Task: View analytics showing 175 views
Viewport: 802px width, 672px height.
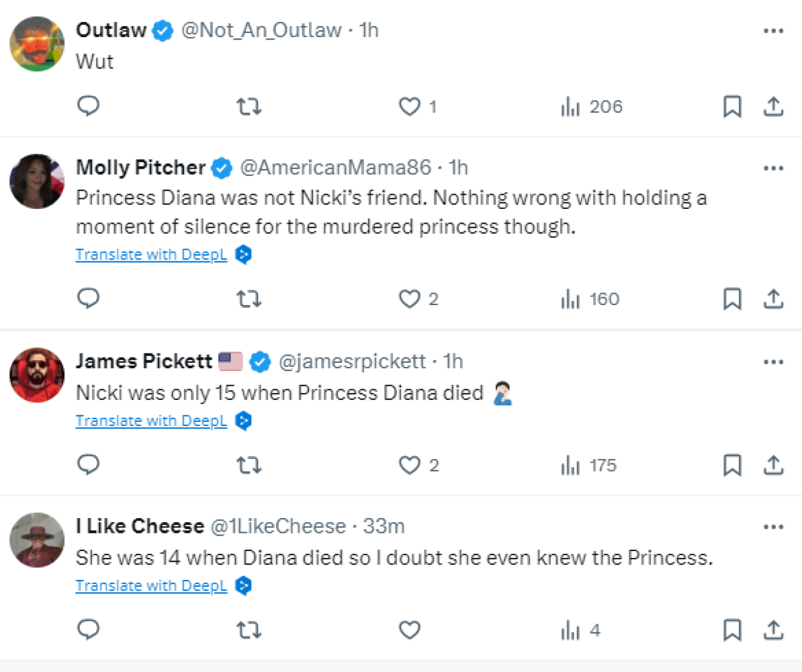Action: 589,466
